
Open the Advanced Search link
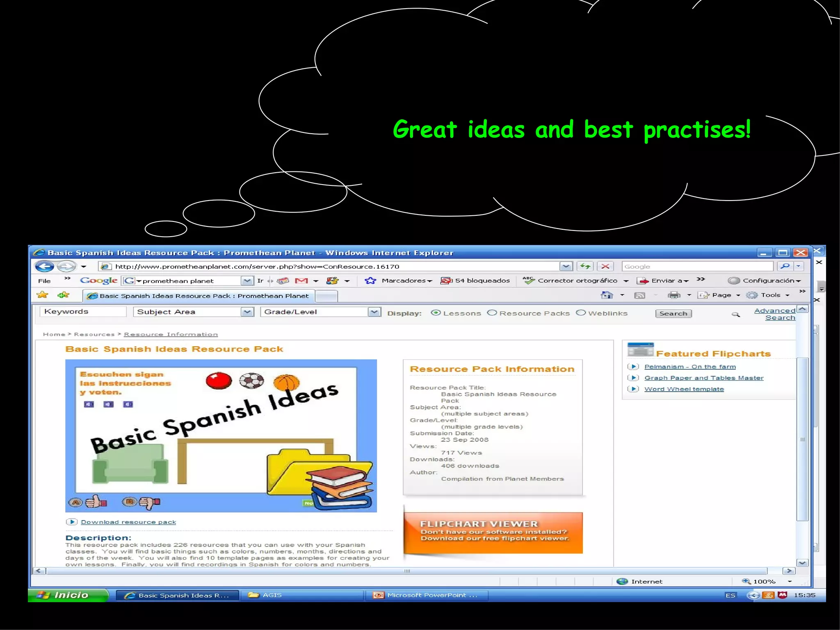coord(774,314)
